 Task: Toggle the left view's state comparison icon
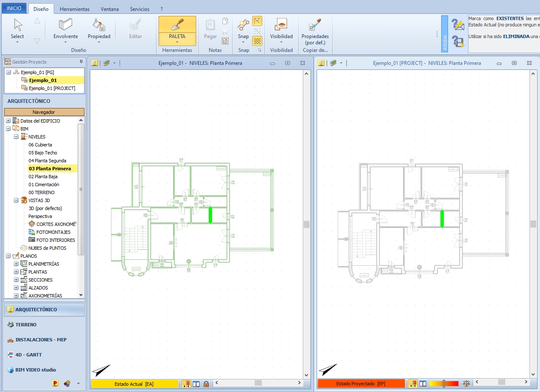[186, 384]
